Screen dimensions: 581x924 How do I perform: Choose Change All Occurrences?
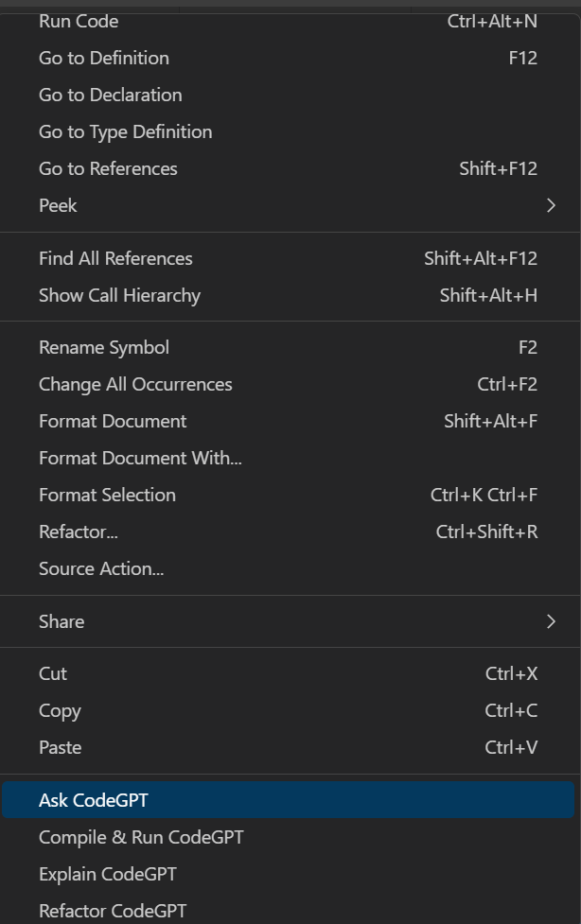135,384
